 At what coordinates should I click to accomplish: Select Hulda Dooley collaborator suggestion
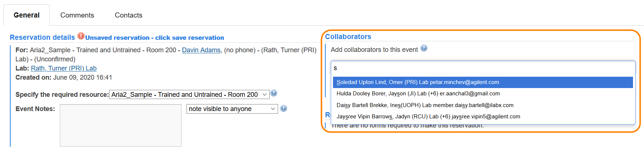tap(418, 94)
